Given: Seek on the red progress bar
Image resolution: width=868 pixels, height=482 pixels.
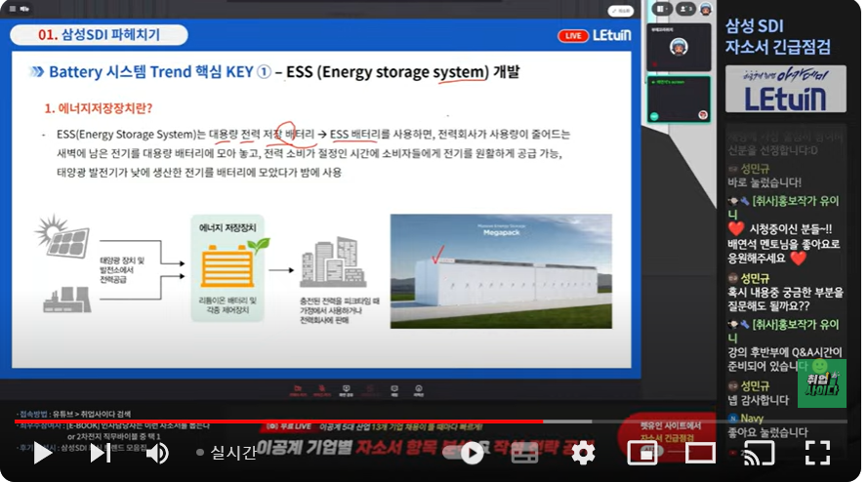Looking at the screenshot, I should [293, 422].
